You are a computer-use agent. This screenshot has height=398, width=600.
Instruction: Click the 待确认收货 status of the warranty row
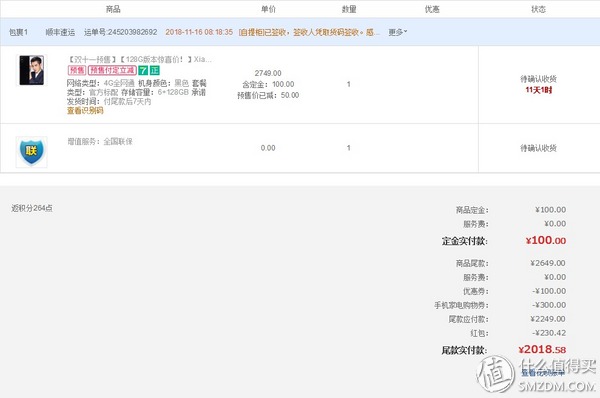click(538, 148)
